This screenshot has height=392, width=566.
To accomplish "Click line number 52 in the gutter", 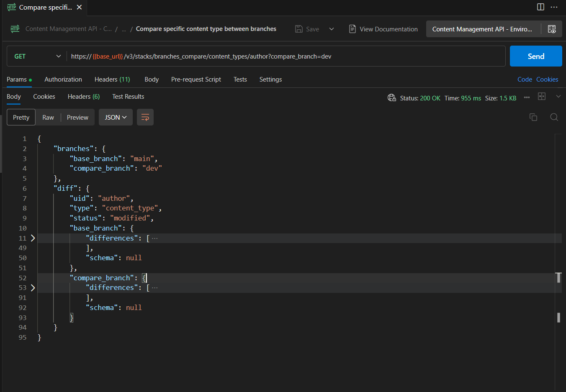I will 23,278.
